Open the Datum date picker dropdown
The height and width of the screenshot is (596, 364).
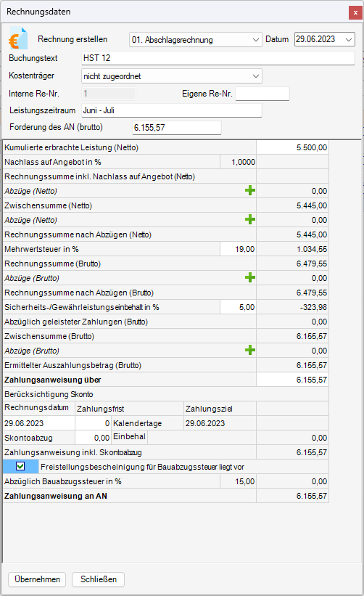point(349,39)
